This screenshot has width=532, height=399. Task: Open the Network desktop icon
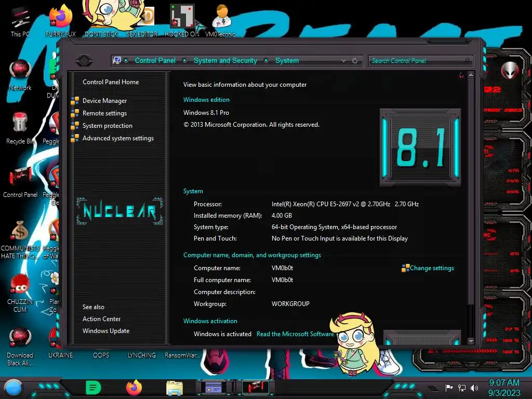tap(20, 75)
